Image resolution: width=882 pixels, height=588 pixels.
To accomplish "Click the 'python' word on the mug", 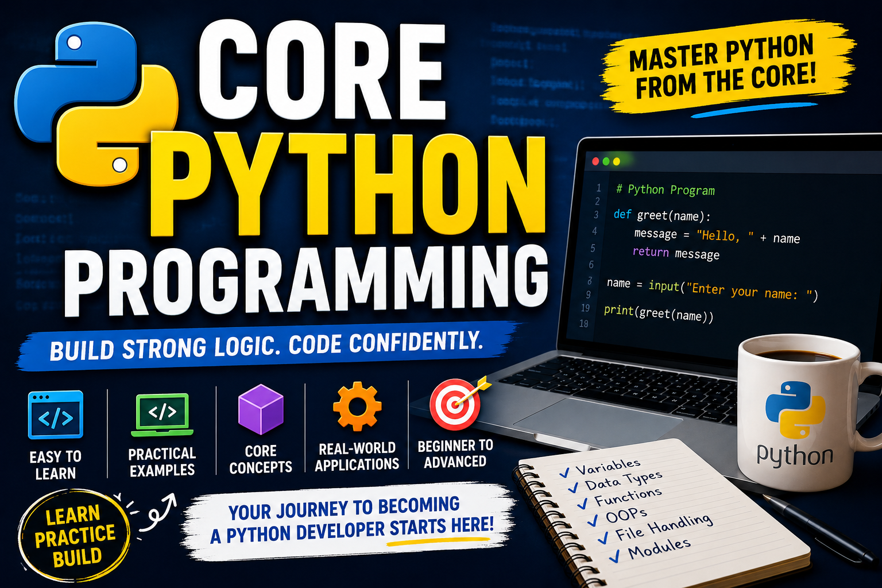I will click(x=795, y=455).
